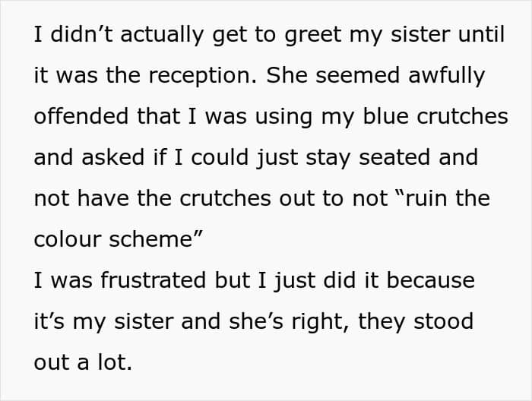Click the word "frustrated" in the paragraph
The height and width of the screenshot is (401, 532).
(x=153, y=280)
